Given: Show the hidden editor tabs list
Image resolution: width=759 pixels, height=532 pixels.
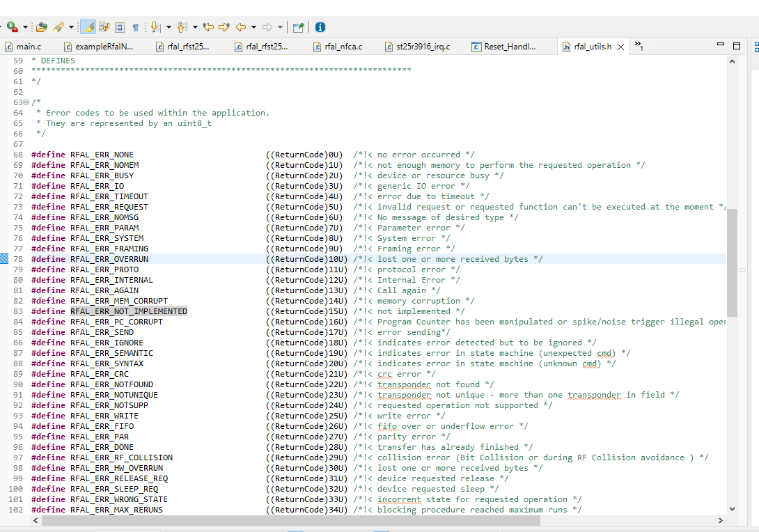Looking at the screenshot, I should click(x=638, y=46).
